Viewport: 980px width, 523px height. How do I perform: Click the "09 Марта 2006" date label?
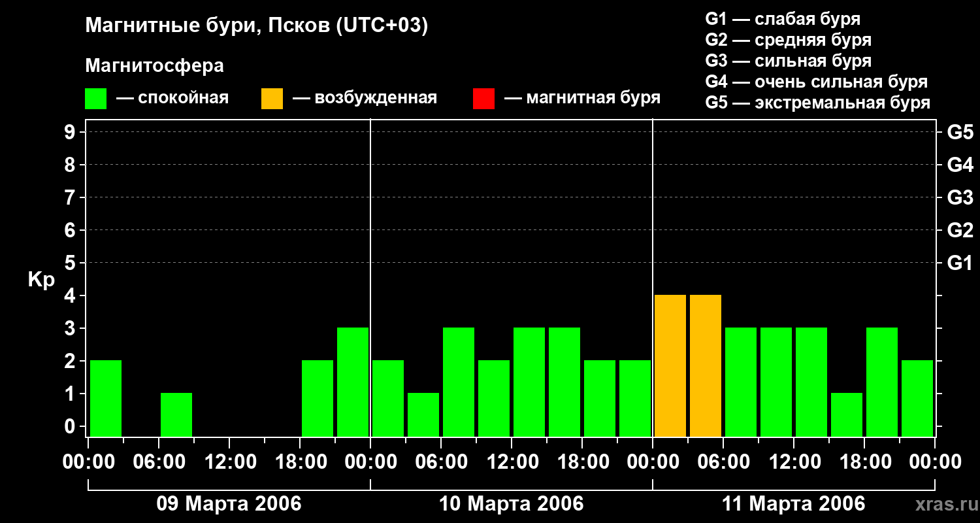[x=229, y=504]
